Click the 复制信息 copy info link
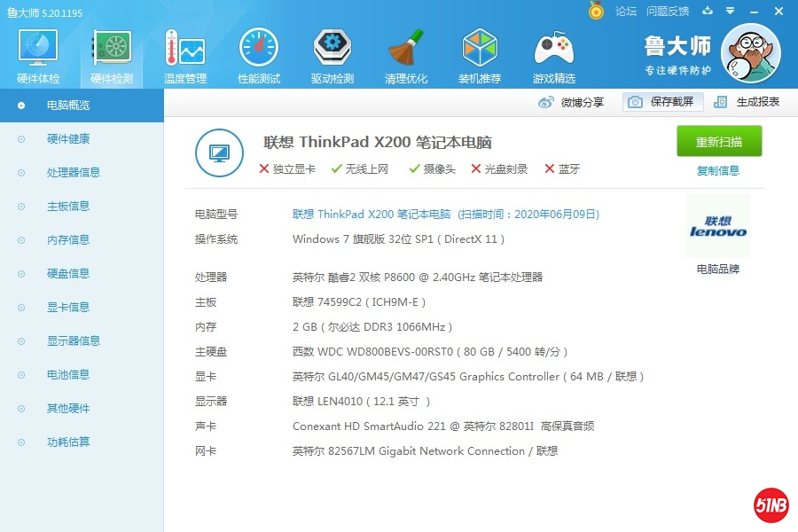This screenshot has width=798, height=532. point(718,170)
